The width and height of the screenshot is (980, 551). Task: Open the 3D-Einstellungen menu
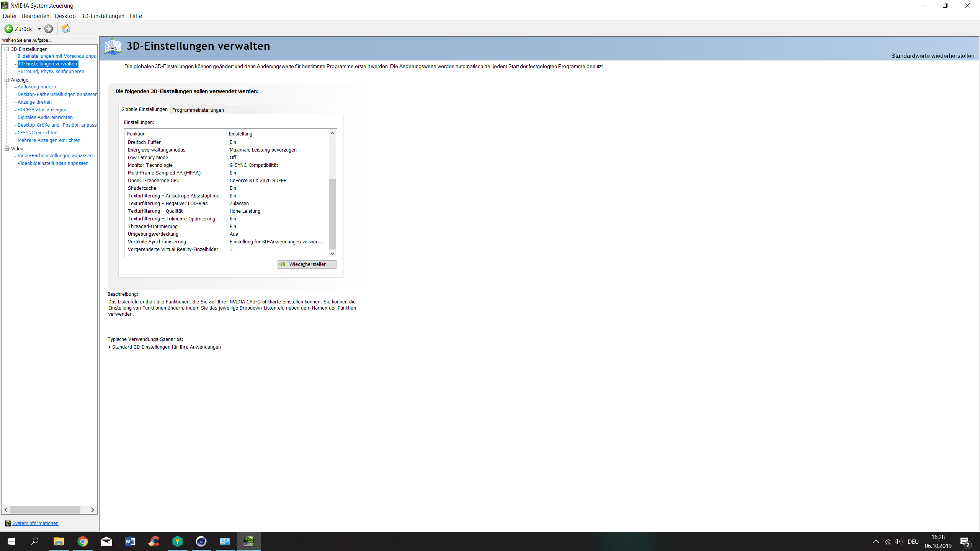point(103,16)
